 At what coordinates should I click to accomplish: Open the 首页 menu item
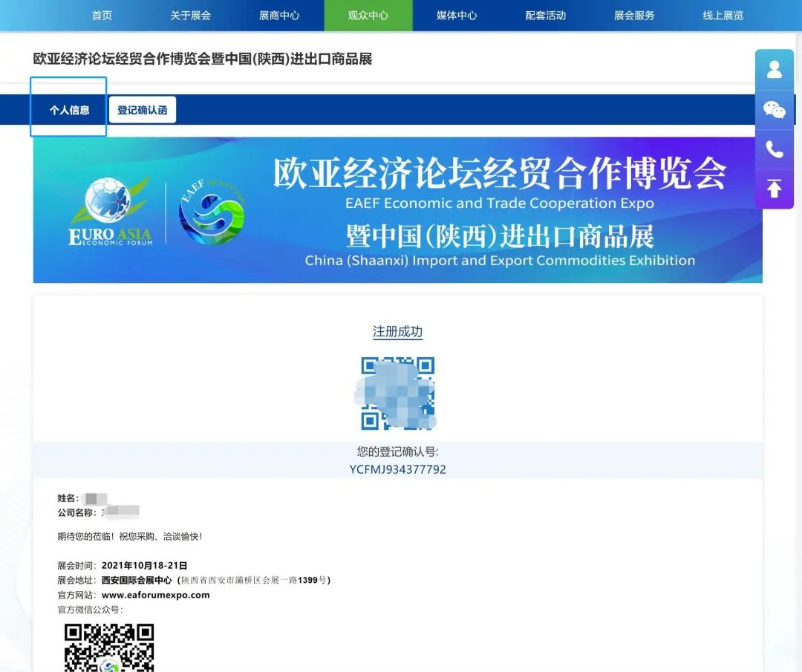click(x=102, y=16)
